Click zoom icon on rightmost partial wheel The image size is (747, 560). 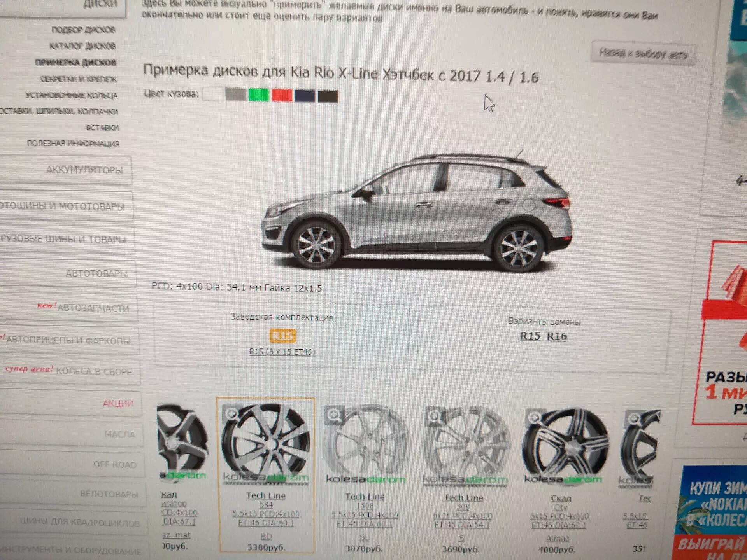pyautogui.click(x=635, y=419)
